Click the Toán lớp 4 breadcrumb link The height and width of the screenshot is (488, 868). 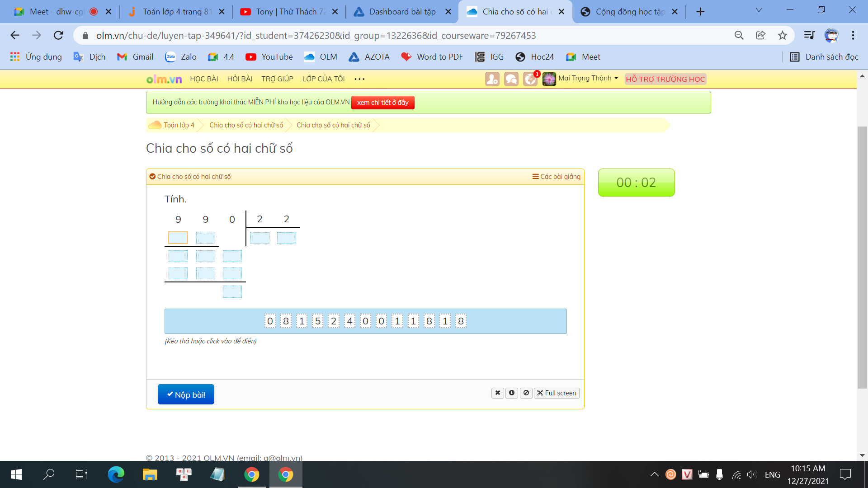point(179,125)
